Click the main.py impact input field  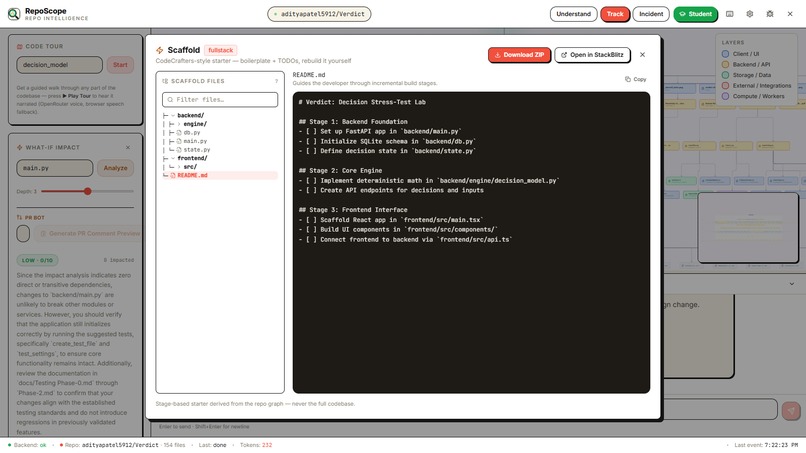pyautogui.click(x=54, y=168)
